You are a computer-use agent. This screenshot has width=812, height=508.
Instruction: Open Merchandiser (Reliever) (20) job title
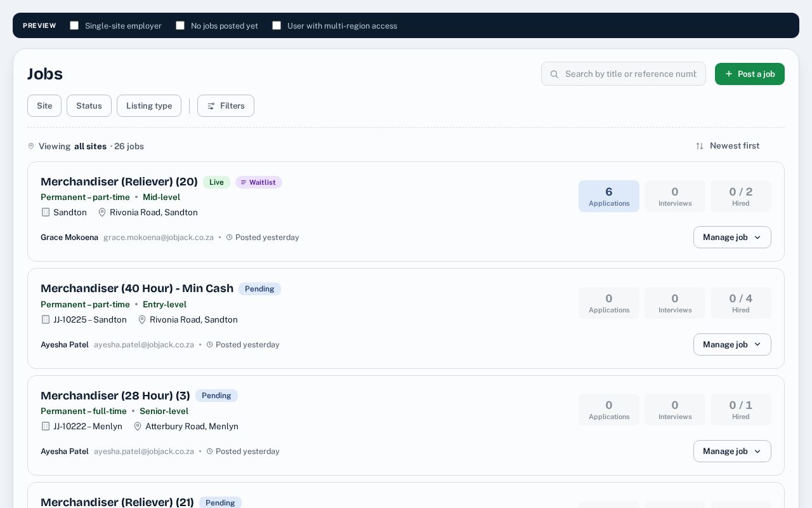point(119,182)
